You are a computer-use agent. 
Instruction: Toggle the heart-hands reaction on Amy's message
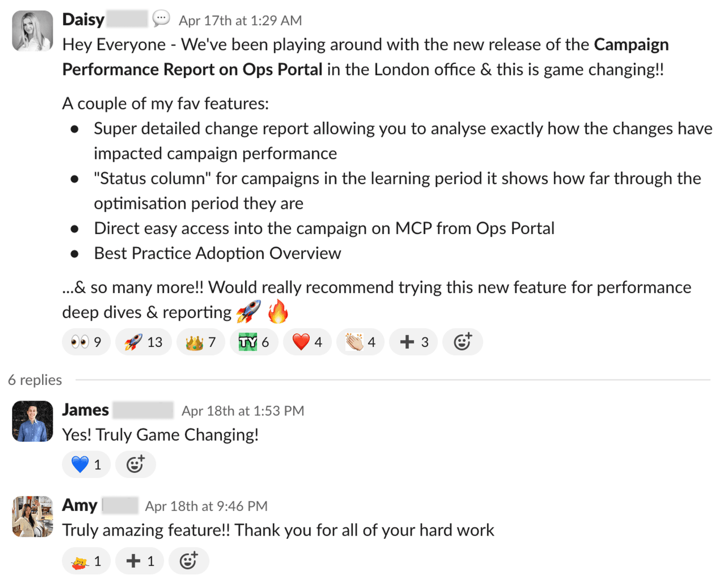(86, 560)
